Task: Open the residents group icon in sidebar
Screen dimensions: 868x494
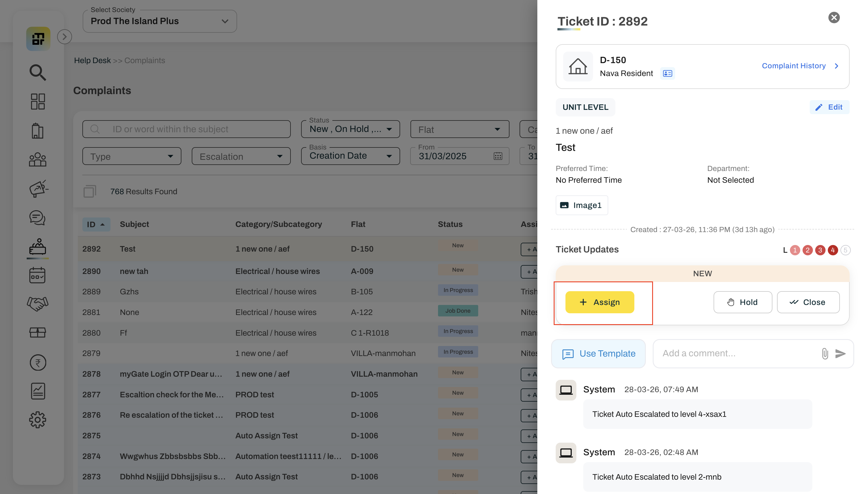Action: pos(38,160)
